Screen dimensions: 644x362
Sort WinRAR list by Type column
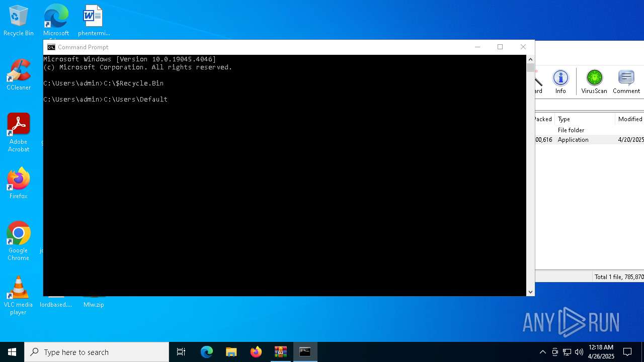click(585, 119)
